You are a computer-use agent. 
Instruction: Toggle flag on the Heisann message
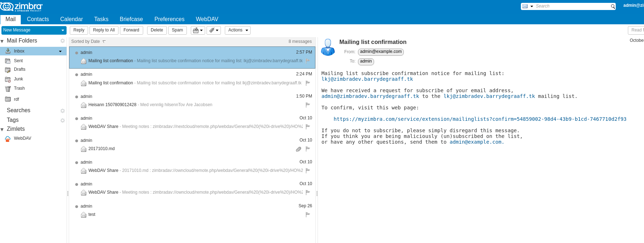coord(308,105)
